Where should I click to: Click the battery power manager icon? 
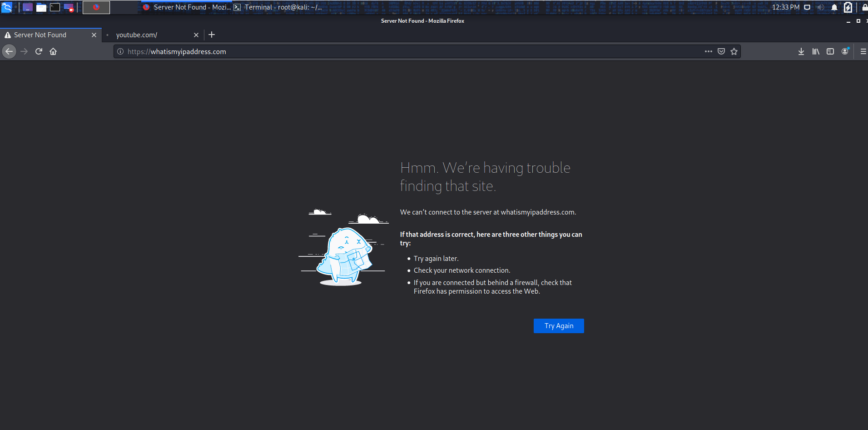pyautogui.click(x=848, y=7)
